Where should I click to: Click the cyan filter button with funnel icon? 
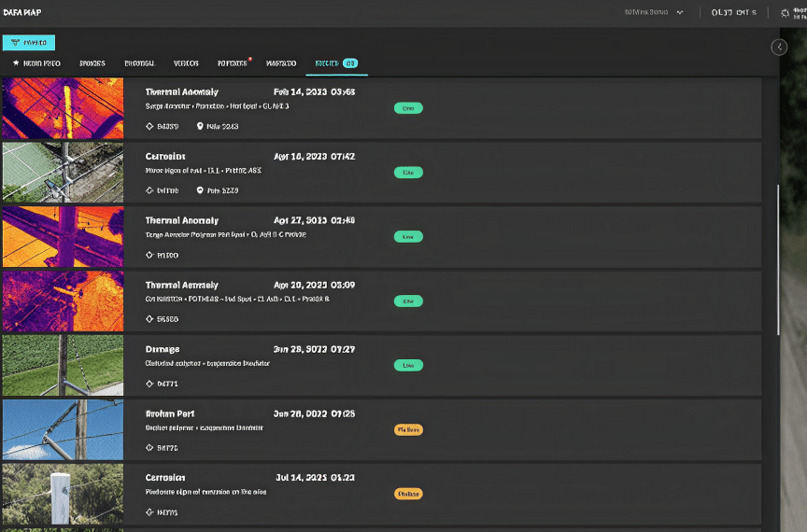[29, 43]
